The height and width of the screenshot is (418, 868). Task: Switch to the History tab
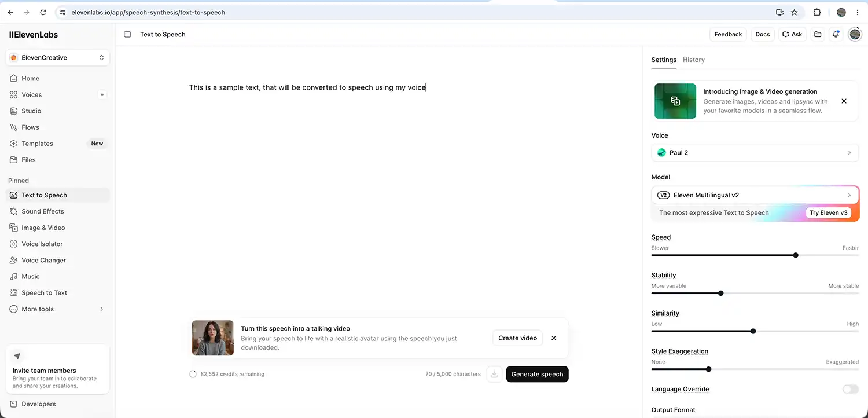pos(693,60)
